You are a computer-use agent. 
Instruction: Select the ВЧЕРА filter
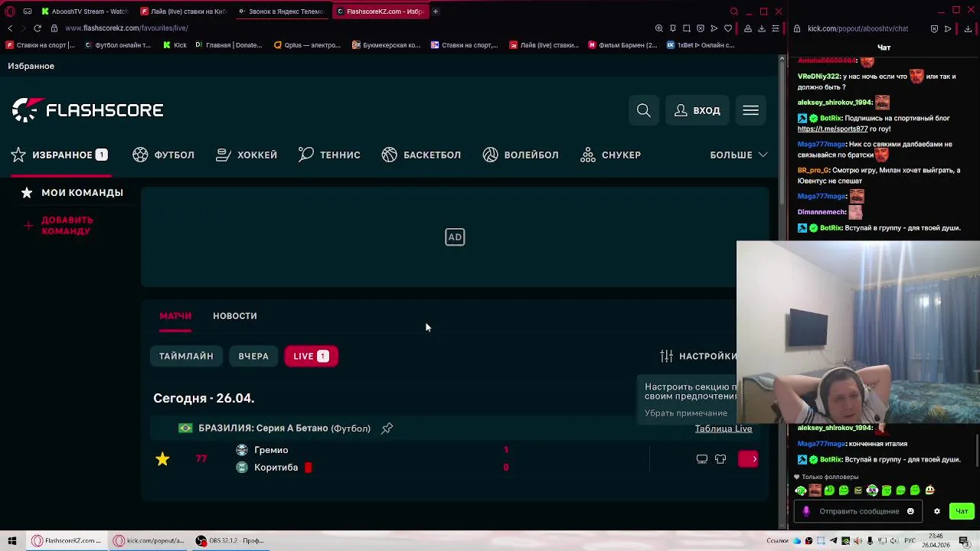pyautogui.click(x=253, y=357)
